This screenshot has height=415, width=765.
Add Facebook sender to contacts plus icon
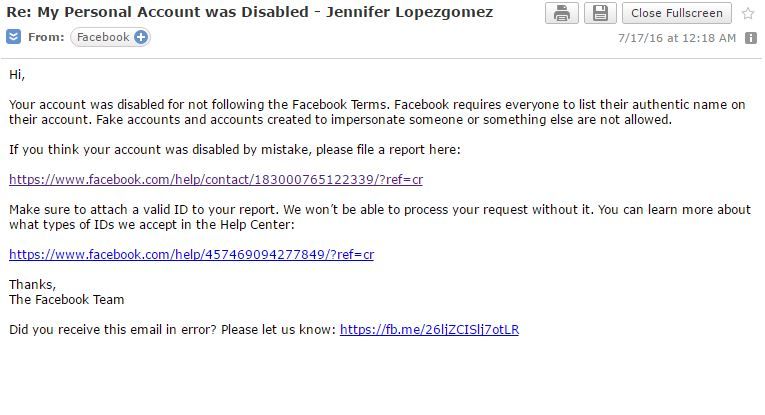coord(141,37)
